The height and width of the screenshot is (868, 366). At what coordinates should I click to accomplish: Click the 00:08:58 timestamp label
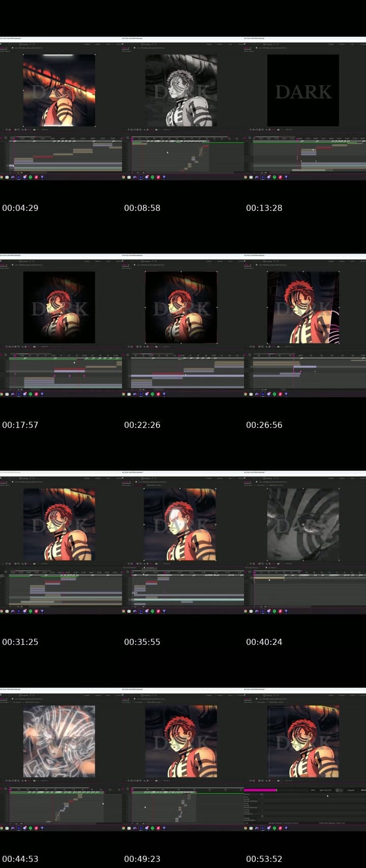142,208
